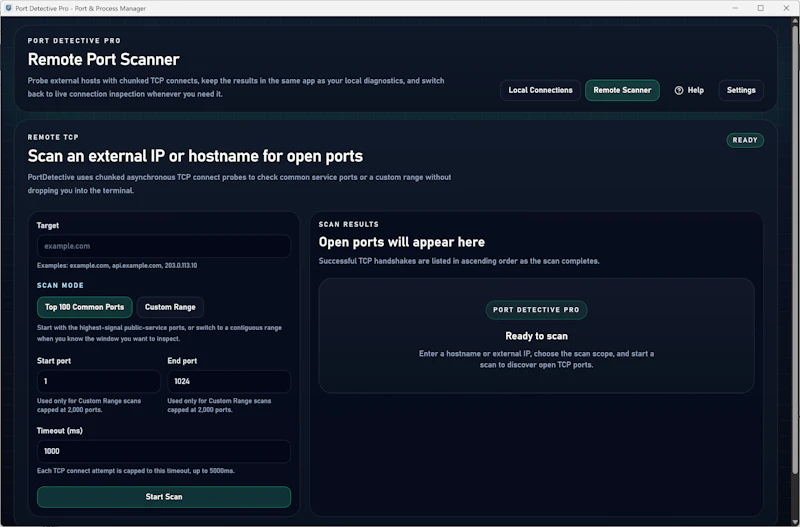Click the timeout cap hint text
The width and height of the screenshot is (800, 527).
[136, 471]
